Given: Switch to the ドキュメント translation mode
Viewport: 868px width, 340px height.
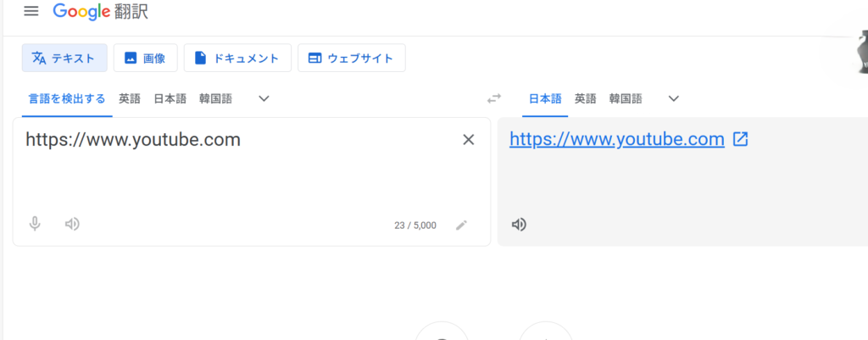Looking at the screenshot, I should (237, 58).
